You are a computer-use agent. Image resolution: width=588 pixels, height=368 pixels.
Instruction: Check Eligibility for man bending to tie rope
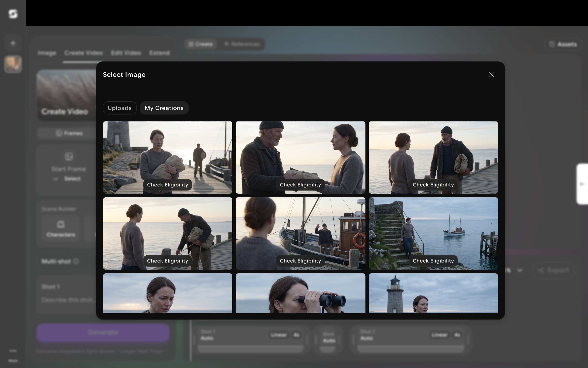coord(167,261)
